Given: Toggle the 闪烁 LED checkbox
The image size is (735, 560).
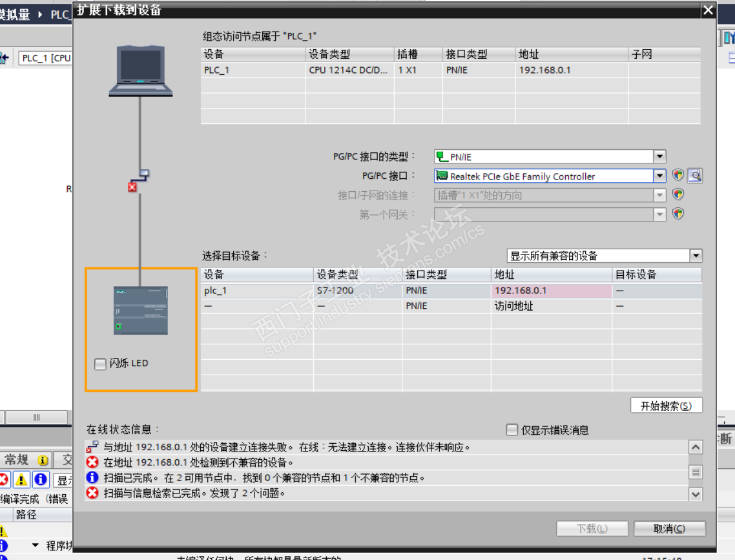Looking at the screenshot, I should pos(100,364).
